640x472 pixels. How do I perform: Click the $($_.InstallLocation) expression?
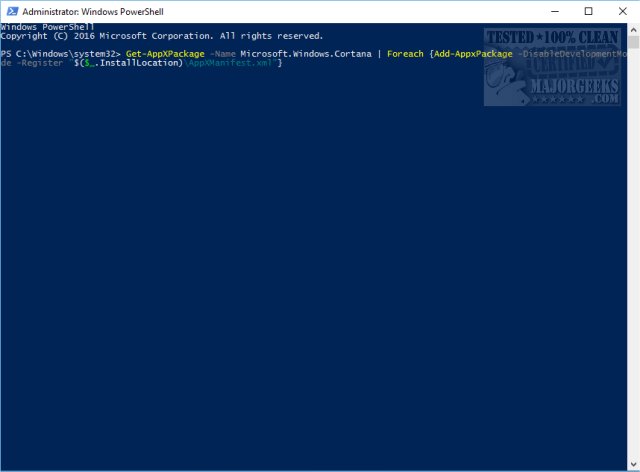pos(128,63)
